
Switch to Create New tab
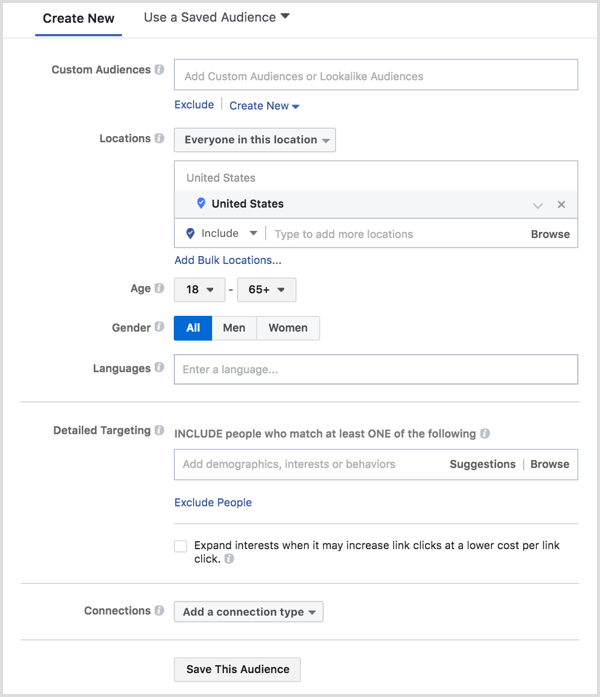point(78,18)
